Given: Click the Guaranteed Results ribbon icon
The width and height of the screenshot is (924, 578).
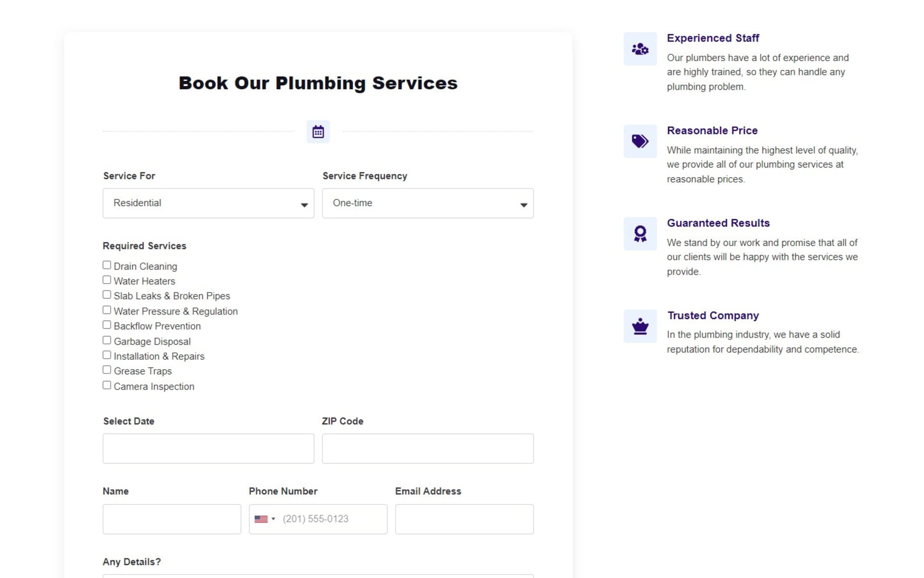Looking at the screenshot, I should [x=640, y=234].
